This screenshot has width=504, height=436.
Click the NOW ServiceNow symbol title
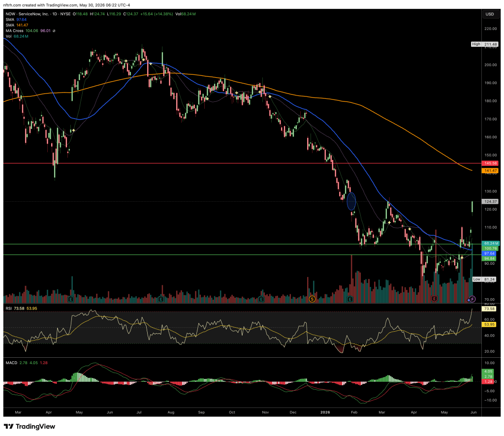tap(28, 14)
